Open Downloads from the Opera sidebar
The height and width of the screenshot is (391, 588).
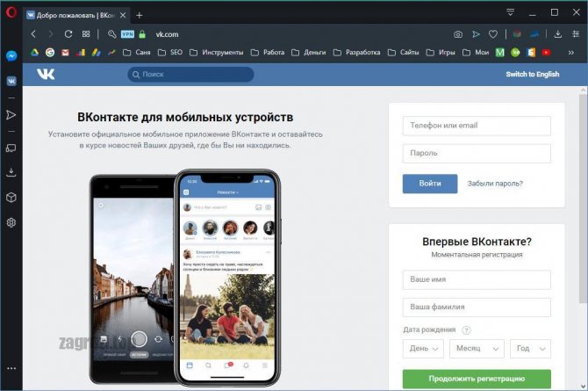pyautogui.click(x=11, y=172)
